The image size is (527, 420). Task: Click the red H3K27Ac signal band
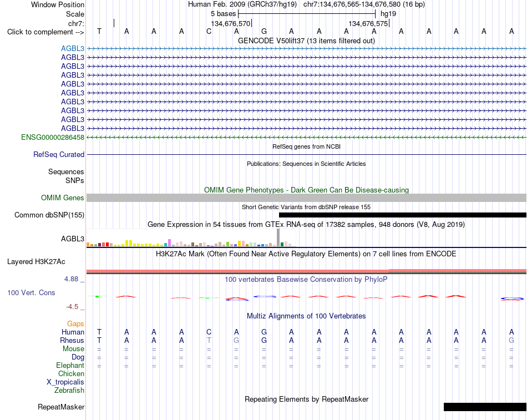click(306, 271)
